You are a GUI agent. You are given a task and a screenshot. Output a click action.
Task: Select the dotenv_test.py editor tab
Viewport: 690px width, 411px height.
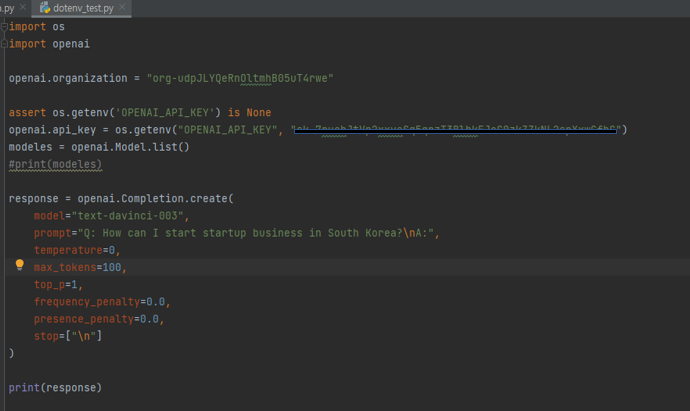tap(82, 8)
